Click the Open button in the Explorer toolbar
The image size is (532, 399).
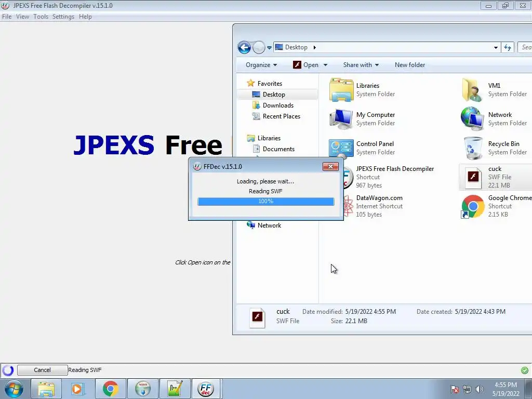coord(305,65)
